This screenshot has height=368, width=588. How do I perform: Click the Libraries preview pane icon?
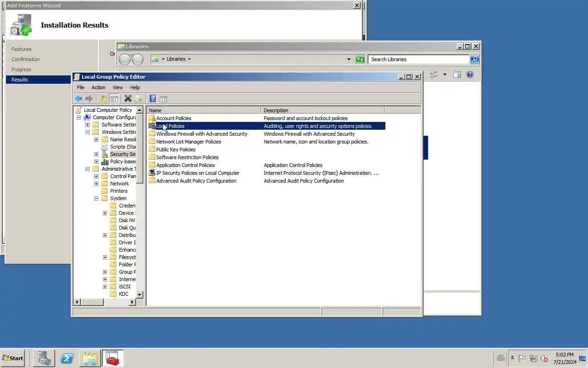[457, 75]
